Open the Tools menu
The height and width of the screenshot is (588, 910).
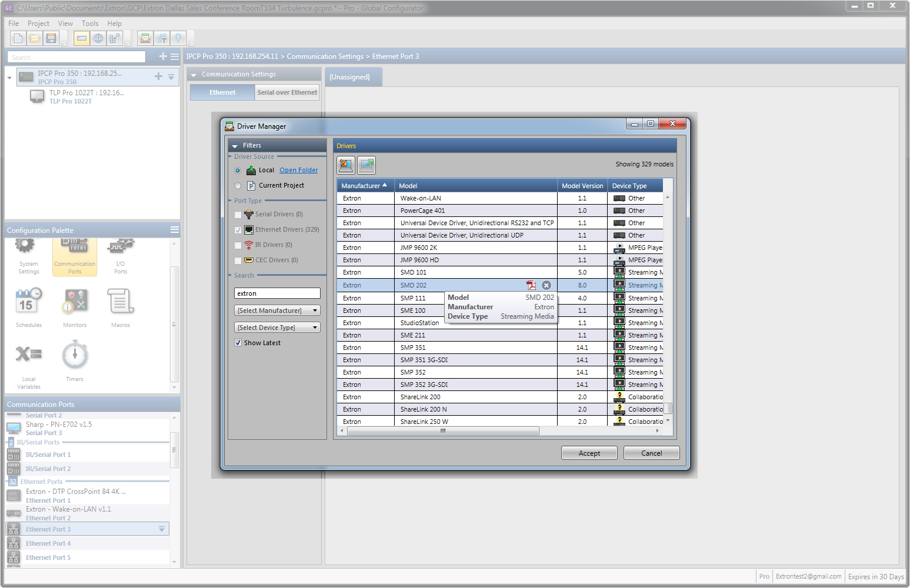click(90, 24)
